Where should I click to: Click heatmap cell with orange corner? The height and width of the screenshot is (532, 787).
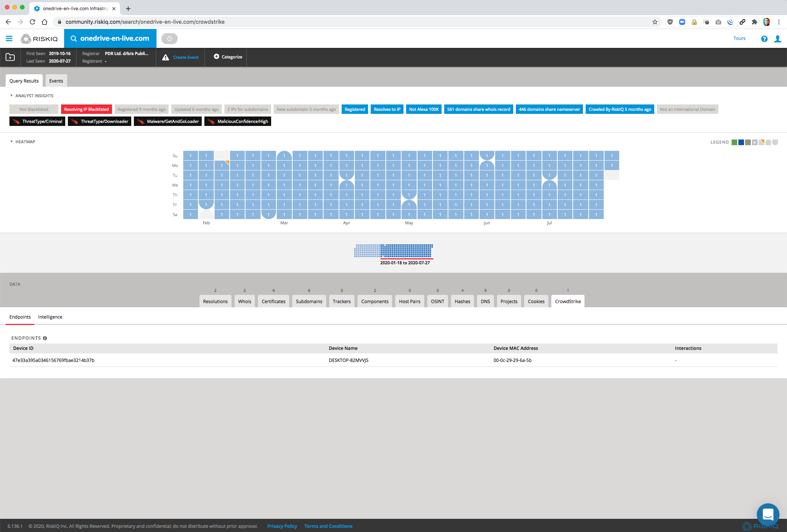click(x=222, y=165)
